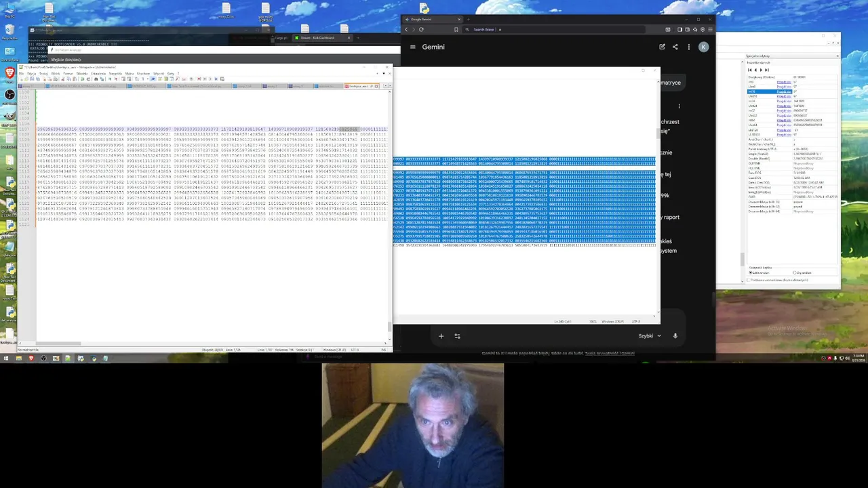Open Widok menu in Notepad++
Screen dimensions: 868x488
pyautogui.click(x=56, y=73)
